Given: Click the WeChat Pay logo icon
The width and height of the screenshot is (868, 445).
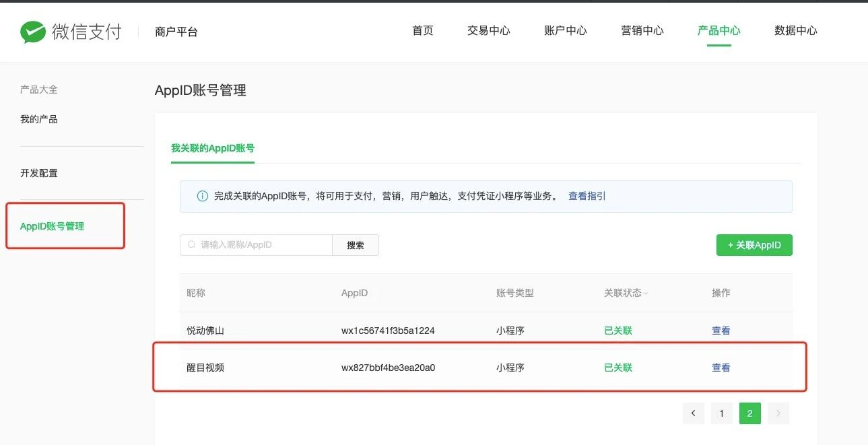Looking at the screenshot, I should pos(32,32).
